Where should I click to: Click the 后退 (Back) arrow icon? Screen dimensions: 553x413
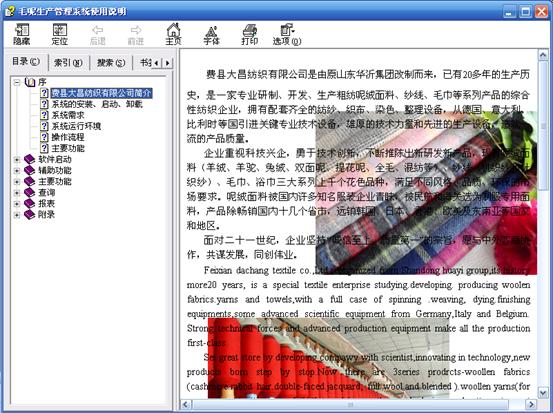point(97,30)
